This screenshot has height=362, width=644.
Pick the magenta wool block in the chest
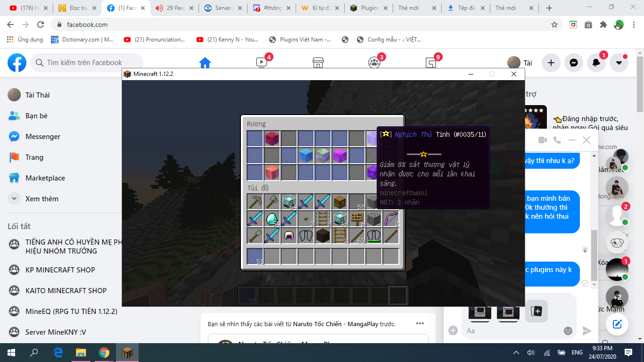click(x=340, y=155)
